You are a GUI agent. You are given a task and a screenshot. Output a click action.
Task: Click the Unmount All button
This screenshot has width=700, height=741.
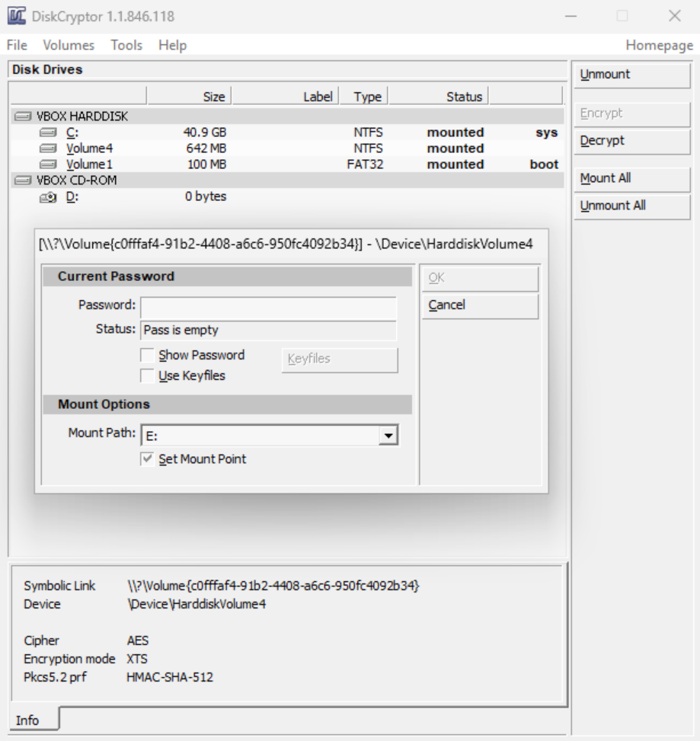pos(632,206)
